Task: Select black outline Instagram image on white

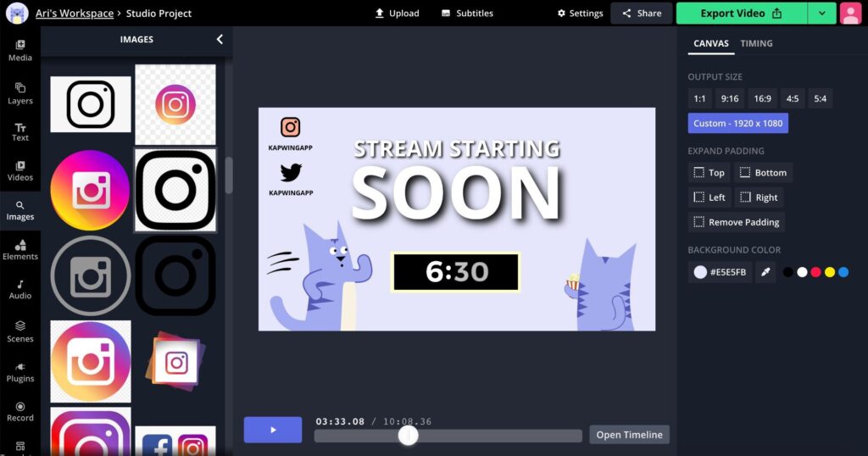Action: 91,104
